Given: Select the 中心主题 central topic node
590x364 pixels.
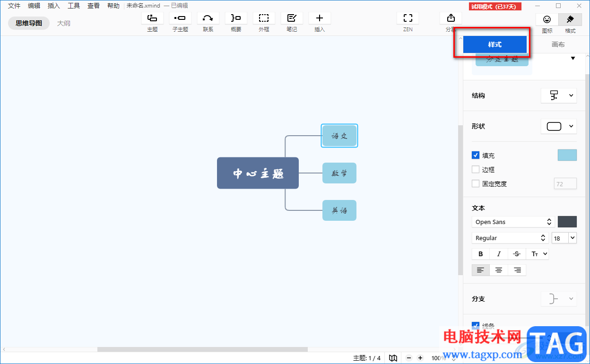Looking at the screenshot, I should coord(258,173).
